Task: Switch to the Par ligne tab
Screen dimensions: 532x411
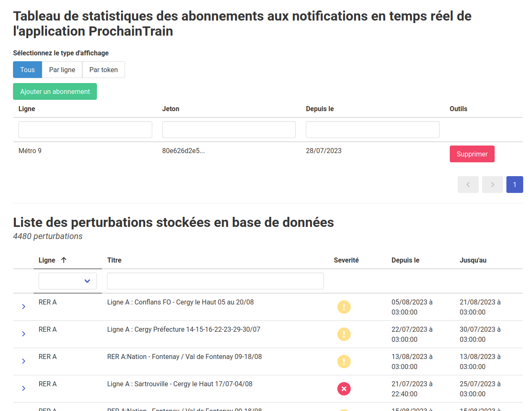Action: (x=62, y=70)
